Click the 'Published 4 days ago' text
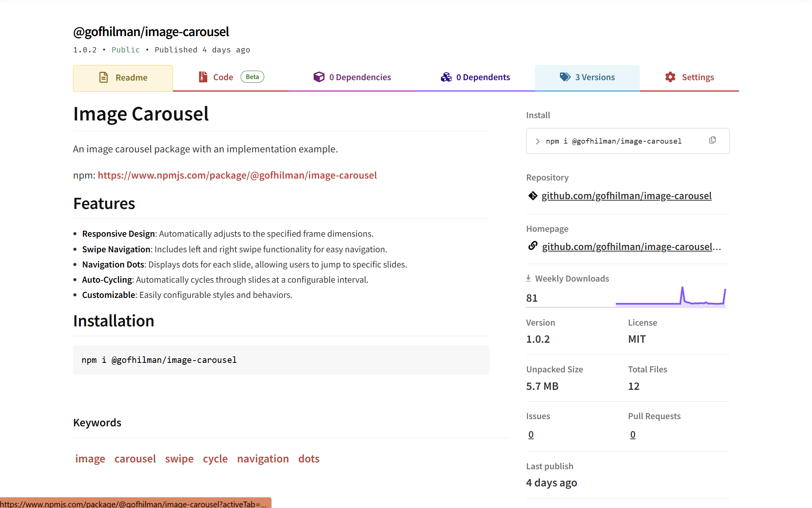812x508 pixels. pos(202,50)
